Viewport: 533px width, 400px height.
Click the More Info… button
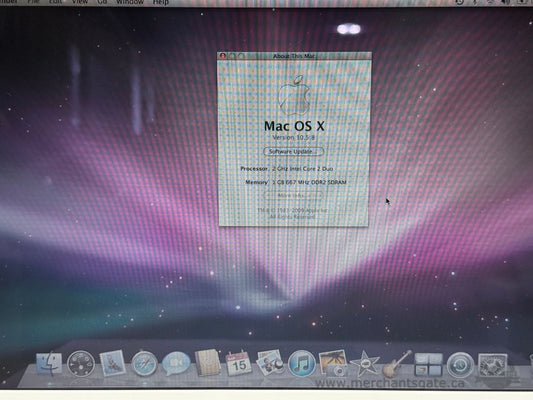tap(293, 195)
